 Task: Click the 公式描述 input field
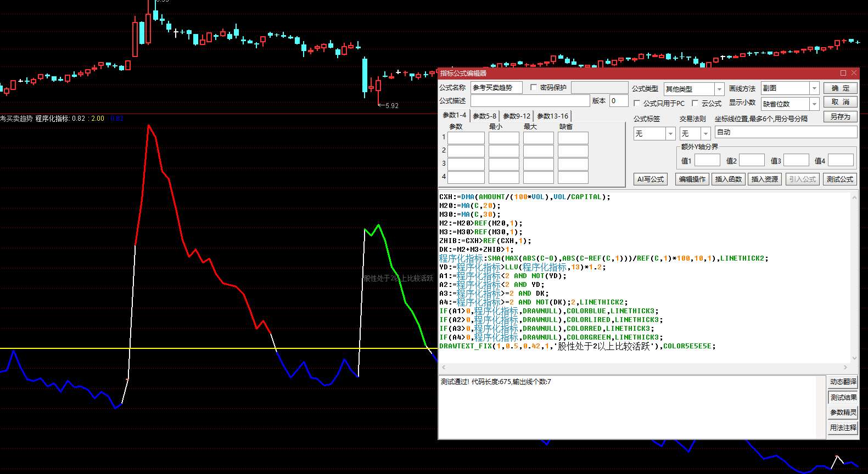(530, 101)
